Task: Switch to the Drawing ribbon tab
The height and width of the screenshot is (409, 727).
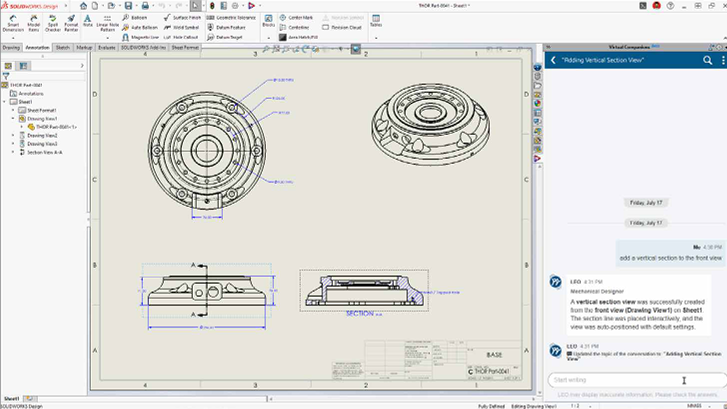Action: click(11, 47)
